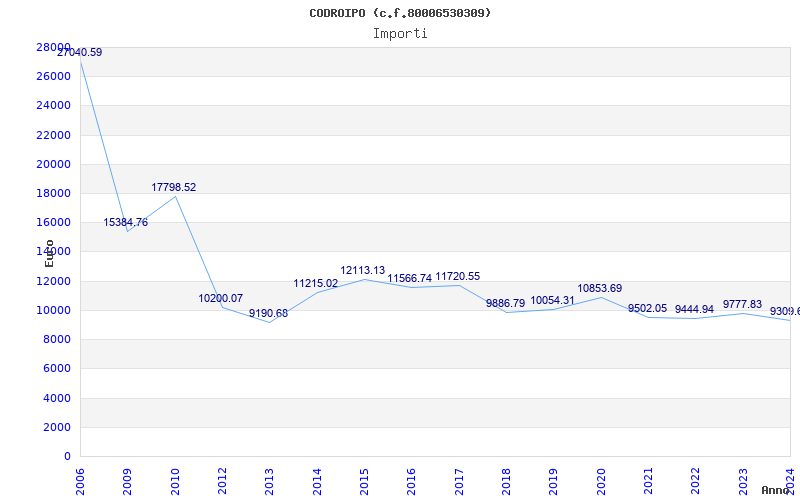Click the x-axis year 2019
Image resolution: width=800 pixels, height=500 pixels.
pos(554,482)
